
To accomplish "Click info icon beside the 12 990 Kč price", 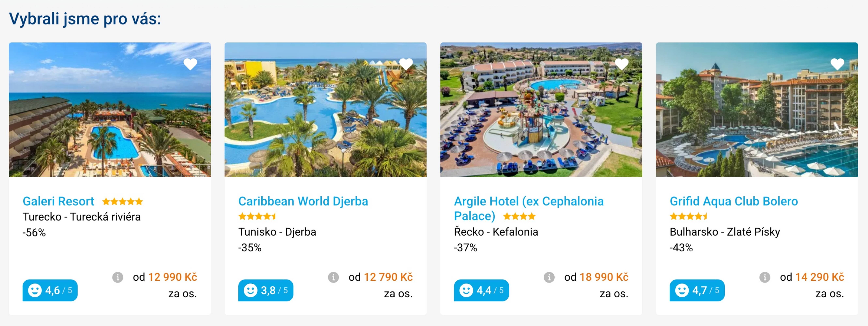I will point(118,277).
